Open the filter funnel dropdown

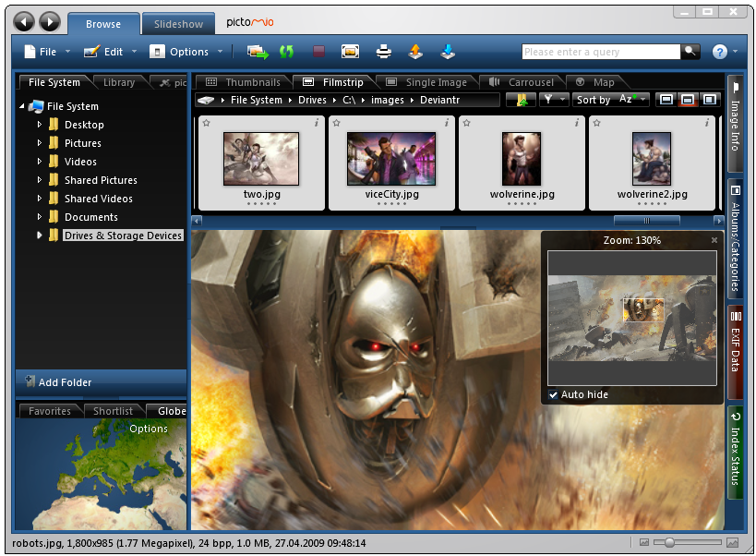click(554, 100)
